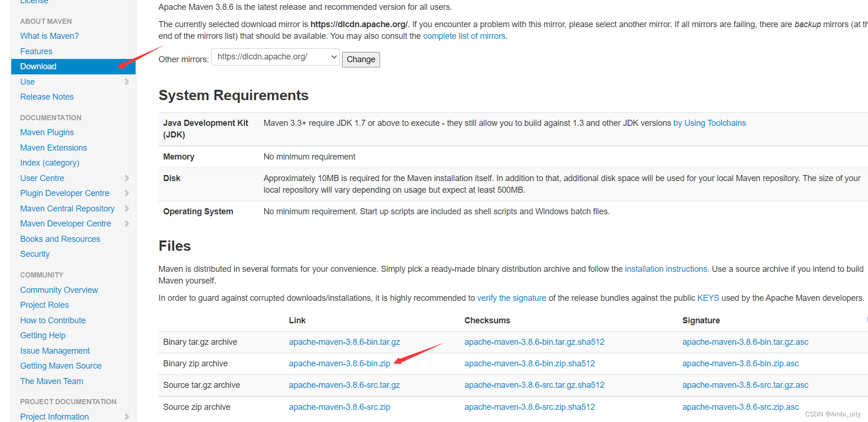Expand the Plugin Developer Centre chevron
Viewport: 868px width, 422px height.
[x=127, y=193]
